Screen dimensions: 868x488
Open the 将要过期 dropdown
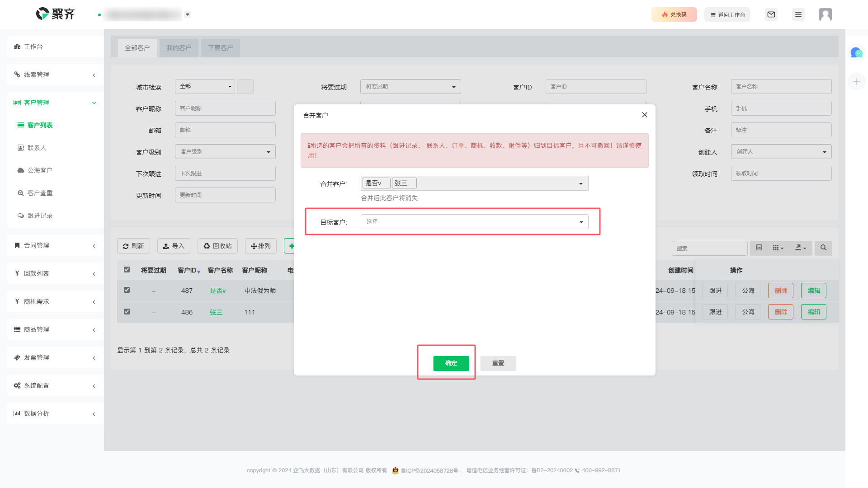coord(410,86)
